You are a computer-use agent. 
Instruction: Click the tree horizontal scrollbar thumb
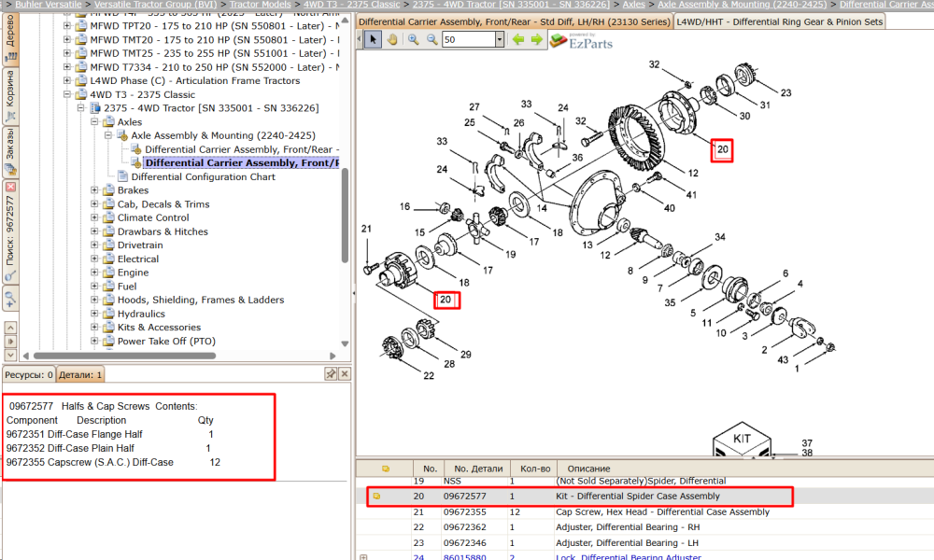pyautogui.click(x=125, y=356)
